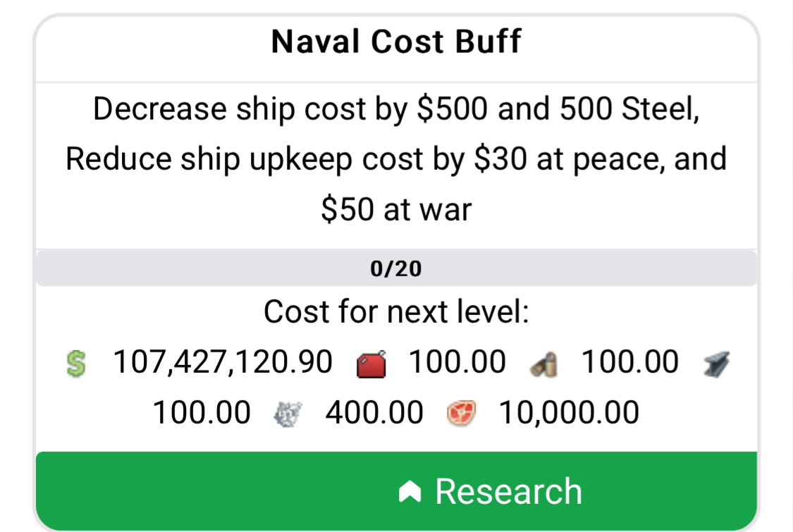The image size is (793, 532).
Task: Click the green Research button
Action: [396, 491]
